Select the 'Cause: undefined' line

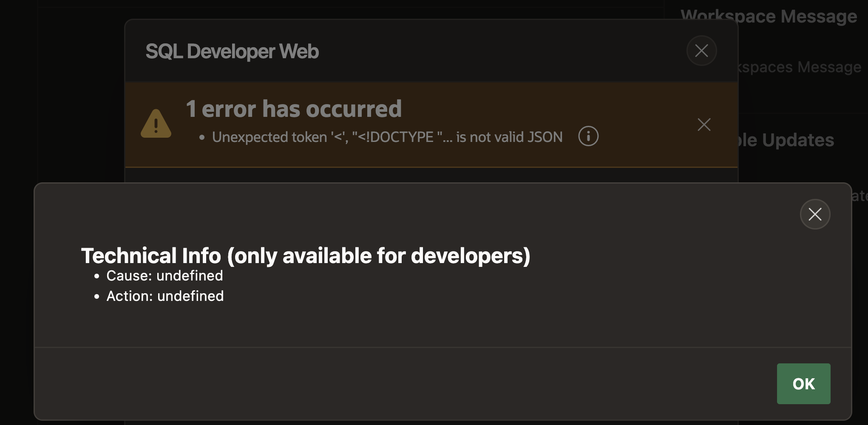[x=165, y=276]
